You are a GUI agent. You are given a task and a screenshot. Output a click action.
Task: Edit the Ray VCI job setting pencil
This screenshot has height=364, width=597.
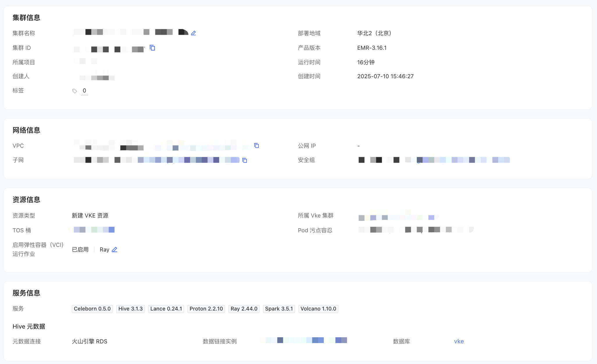tap(115, 250)
